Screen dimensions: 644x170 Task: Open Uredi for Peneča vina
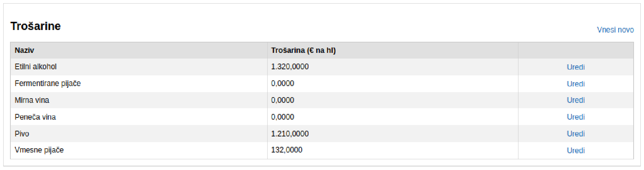(x=575, y=117)
